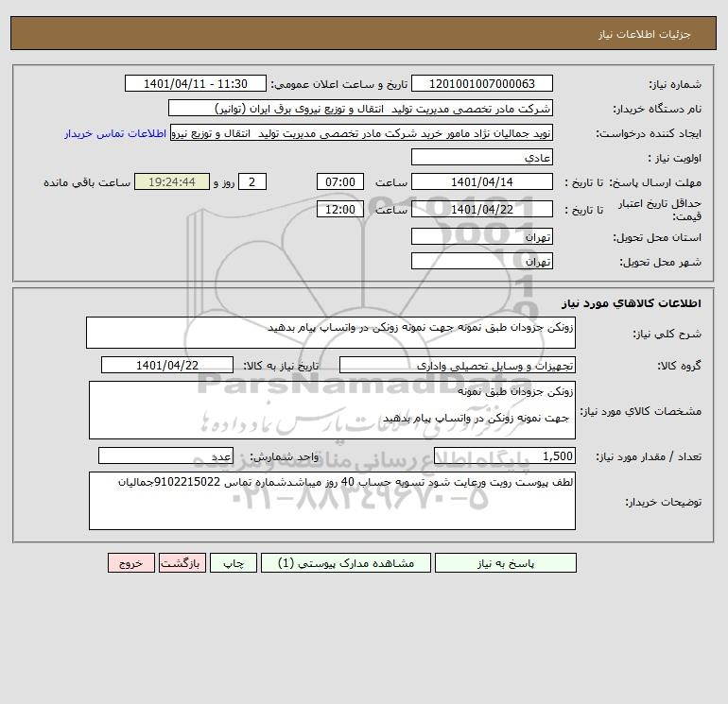This screenshot has height=704, width=728.
Task: Open مشاهده مدارک پیوستی (1) button
Action: pyautogui.click(x=346, y=563)
